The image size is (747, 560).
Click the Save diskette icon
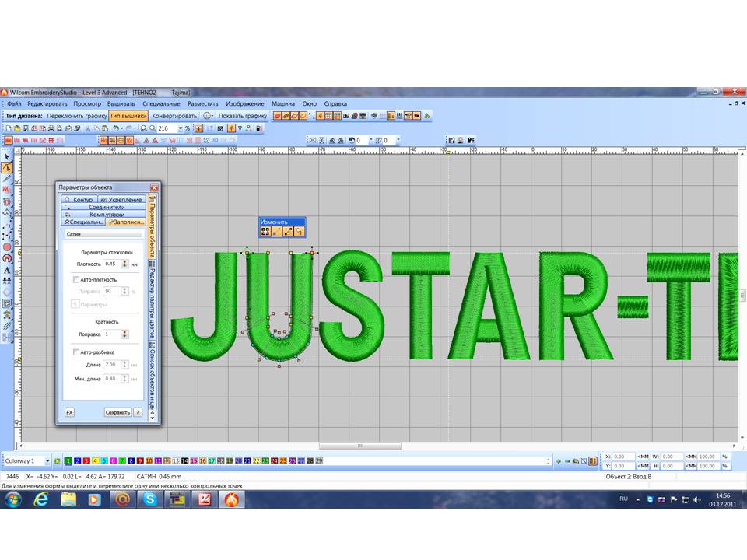(25, 128)
